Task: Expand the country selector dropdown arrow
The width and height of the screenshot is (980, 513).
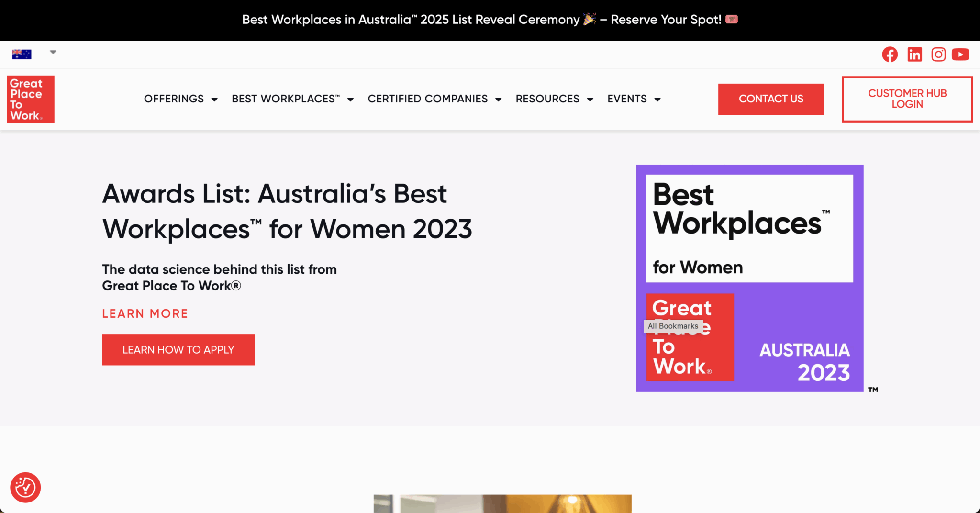Action: [53, 52]
